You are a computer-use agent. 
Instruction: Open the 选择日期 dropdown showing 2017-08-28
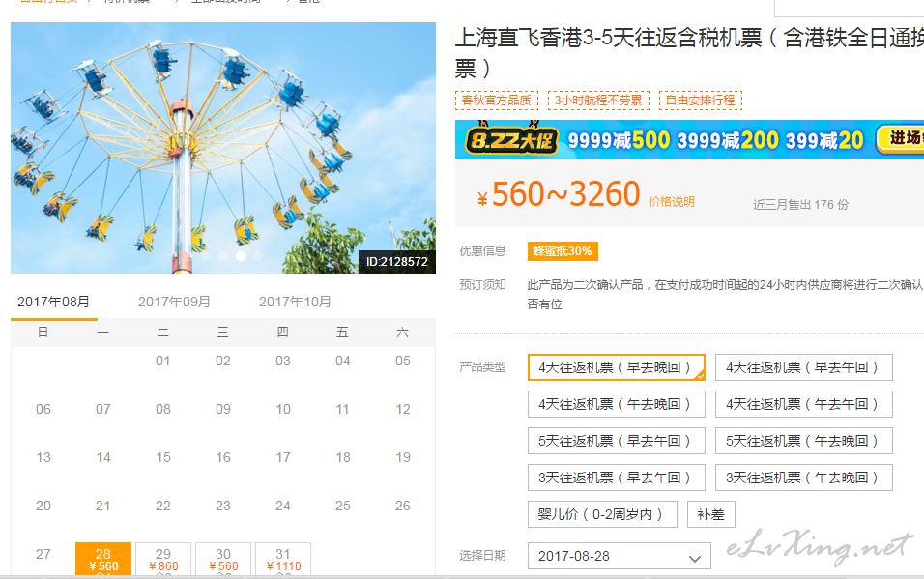pyautogui.click(x=620, y=556)
